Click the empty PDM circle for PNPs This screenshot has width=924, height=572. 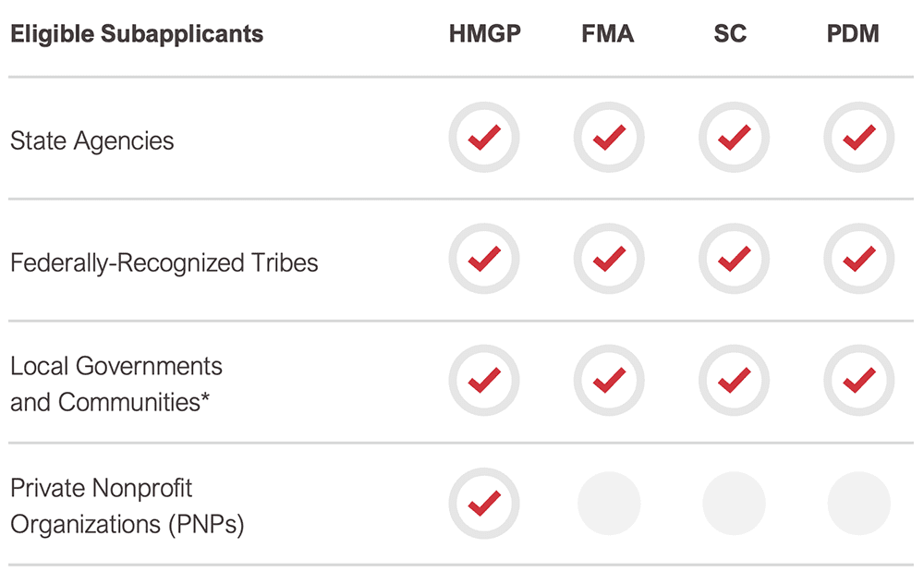pos(858,503)
